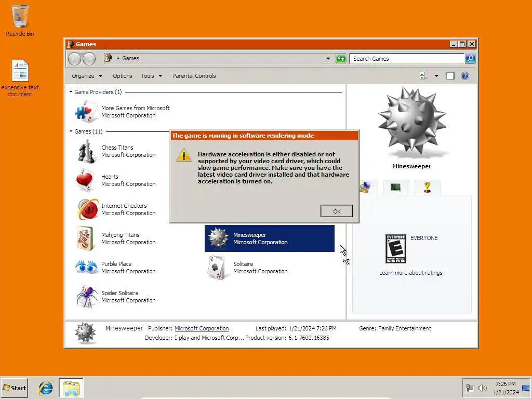The image size is (532, 399).
Task: Click the Games breadcrumb arrow in address bar
Action: 118,58
